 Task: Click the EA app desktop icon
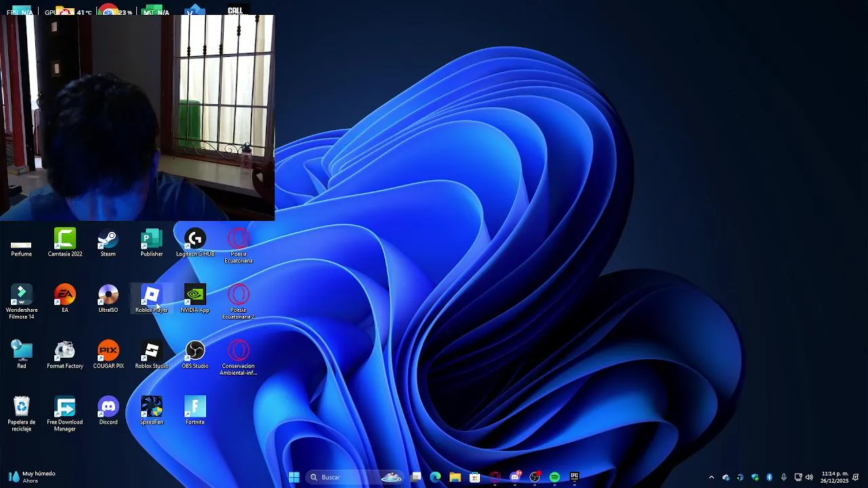point(65,299)
